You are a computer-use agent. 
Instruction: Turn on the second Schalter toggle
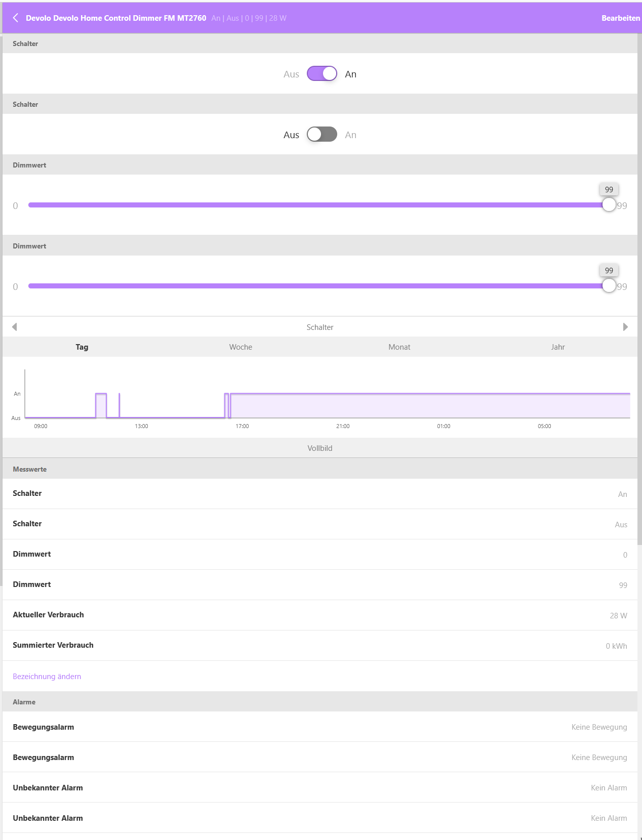pyautogui.click(x=322, y=135)
